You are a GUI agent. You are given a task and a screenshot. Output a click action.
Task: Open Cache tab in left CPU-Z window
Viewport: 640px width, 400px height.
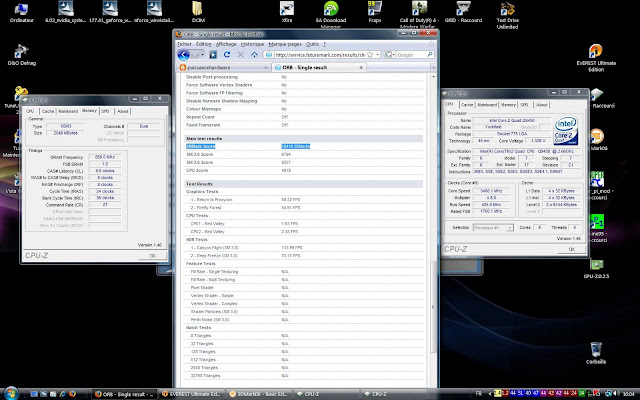click(x=48, y=111)
